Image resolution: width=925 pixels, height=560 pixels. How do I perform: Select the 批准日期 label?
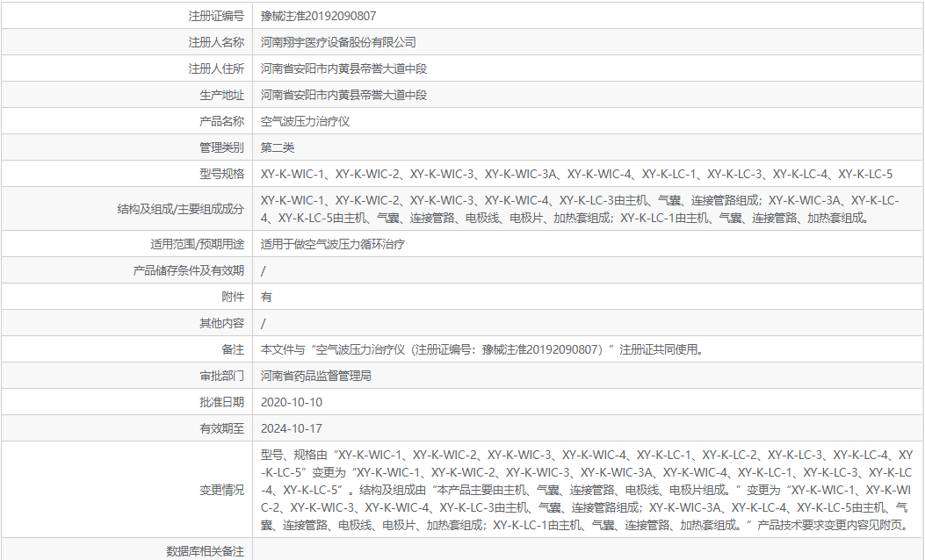coord(221,402)
